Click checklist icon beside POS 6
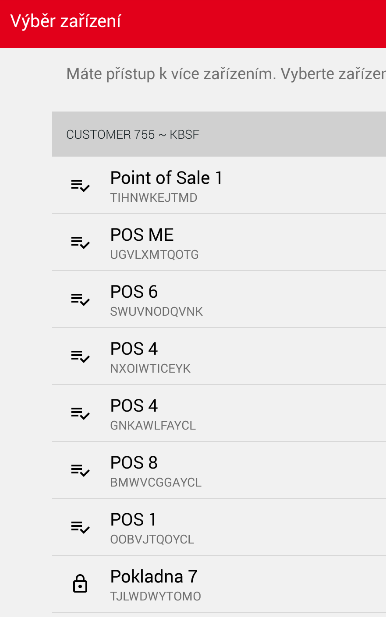The height and width of the screenshot is (617, 386). (80, 299)
